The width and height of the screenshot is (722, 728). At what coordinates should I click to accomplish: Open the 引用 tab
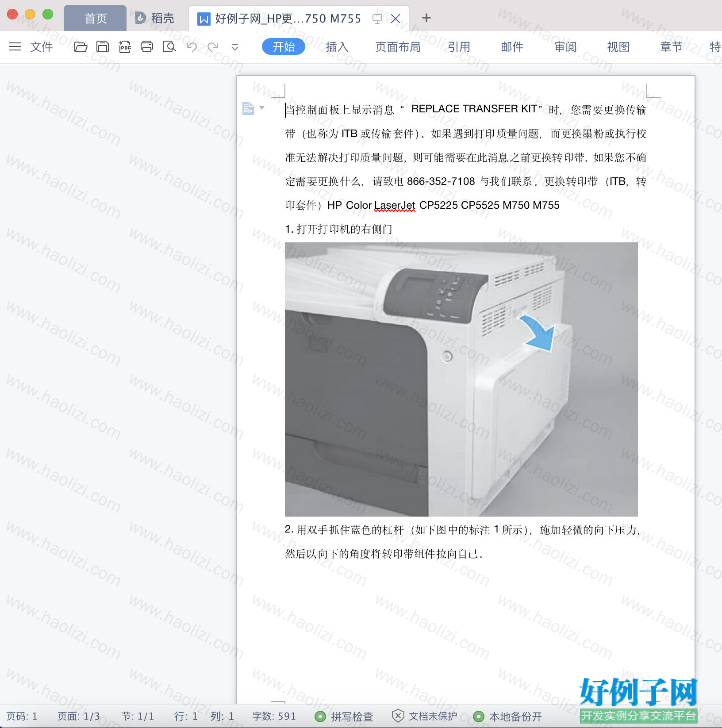click(x=459, y=46)
